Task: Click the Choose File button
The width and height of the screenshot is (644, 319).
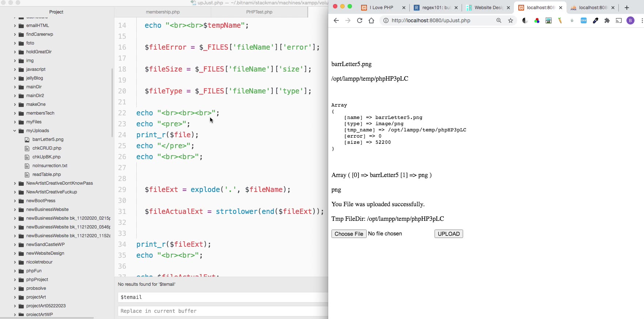Action: (349, 234)
